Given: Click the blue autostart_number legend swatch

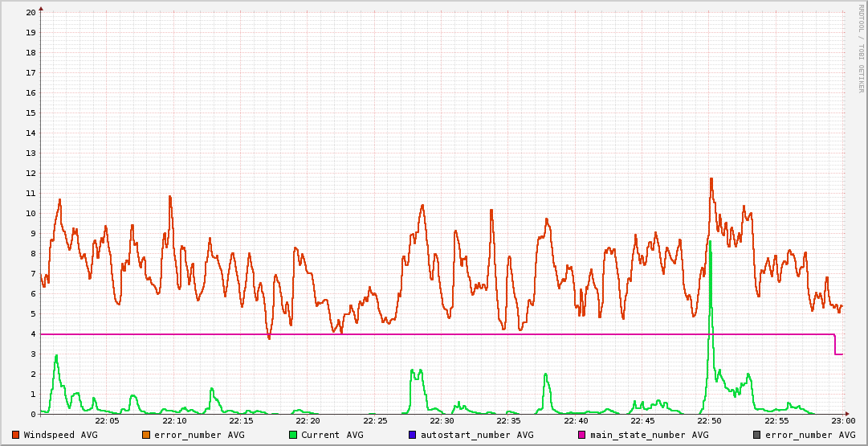Looking at the screenshot, I should [413, 435].
